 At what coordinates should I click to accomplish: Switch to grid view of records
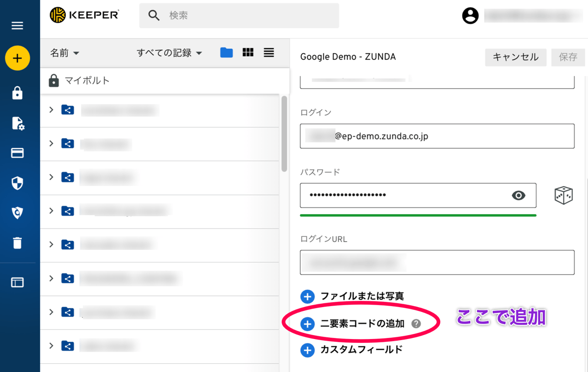[248, 52]
